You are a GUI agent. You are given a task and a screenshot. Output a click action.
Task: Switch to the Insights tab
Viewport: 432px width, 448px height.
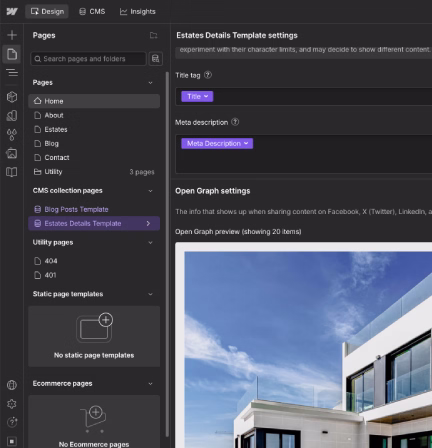point(138,11)
